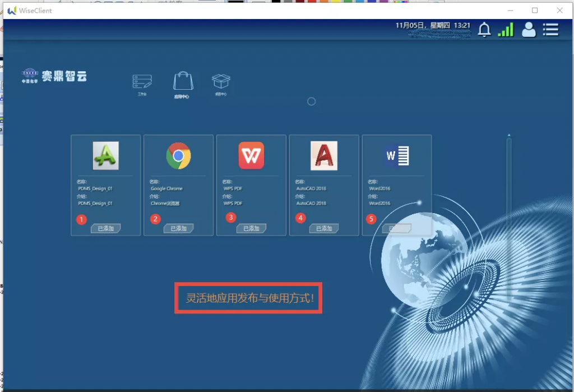
Task: Click the Word2016 app icon
Action: click(x=397, y=156)
